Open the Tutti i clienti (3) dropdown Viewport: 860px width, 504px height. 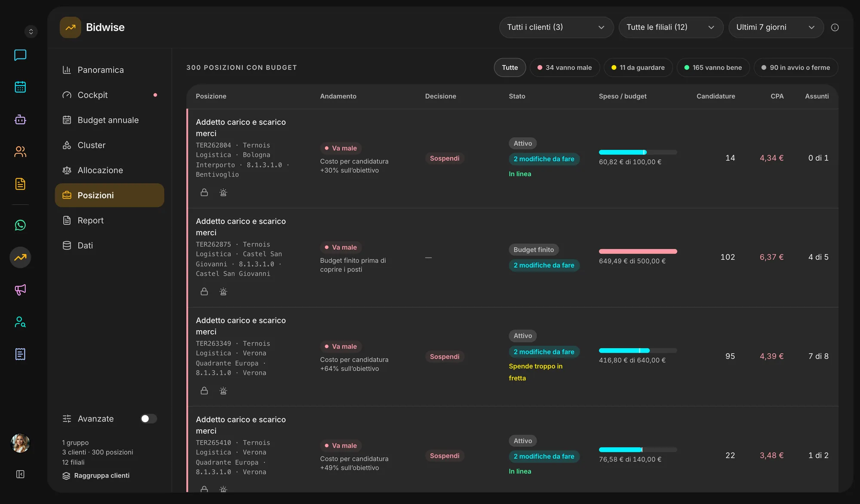point(556,27)
